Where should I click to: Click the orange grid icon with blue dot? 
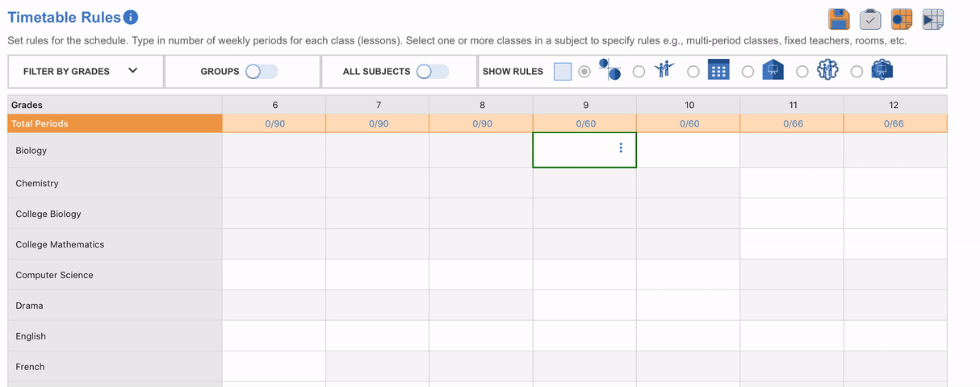point(902,19)
